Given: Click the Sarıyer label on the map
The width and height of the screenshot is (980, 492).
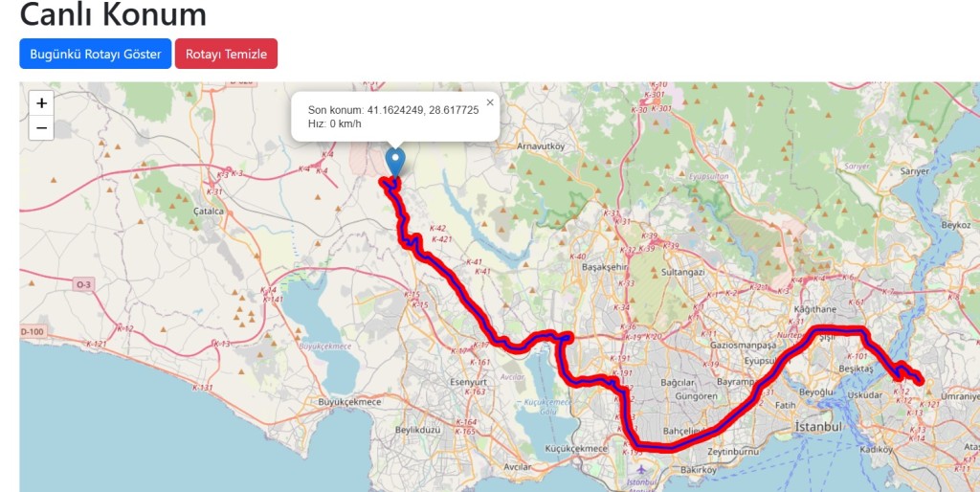Looking at the screenshot, I should (915, 171).
